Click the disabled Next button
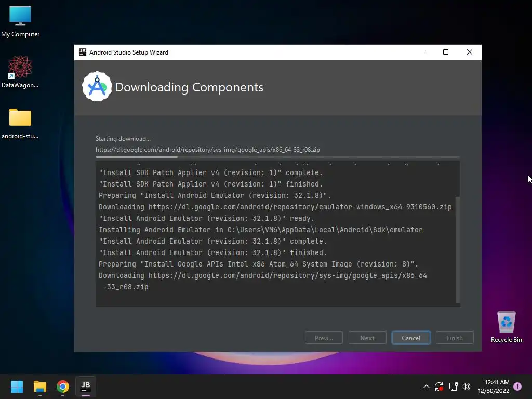This screenshot has width=532, height=399. click(367, 338)
